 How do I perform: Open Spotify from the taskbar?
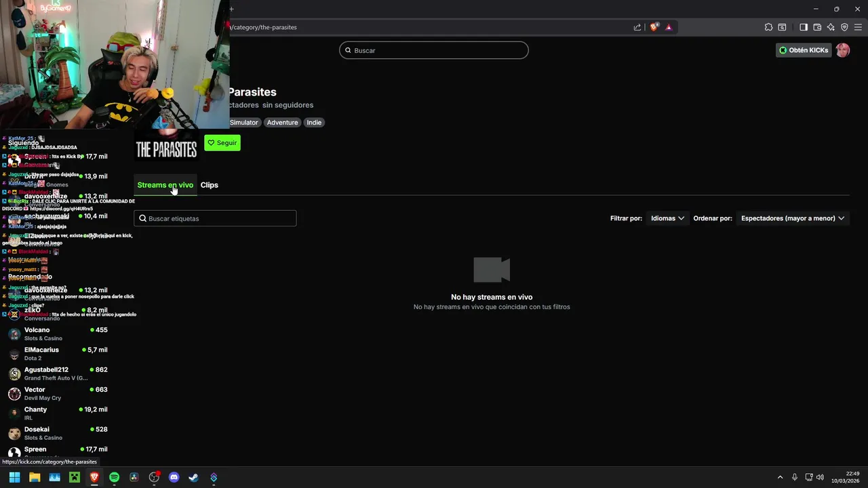click(x=114, y=477)
